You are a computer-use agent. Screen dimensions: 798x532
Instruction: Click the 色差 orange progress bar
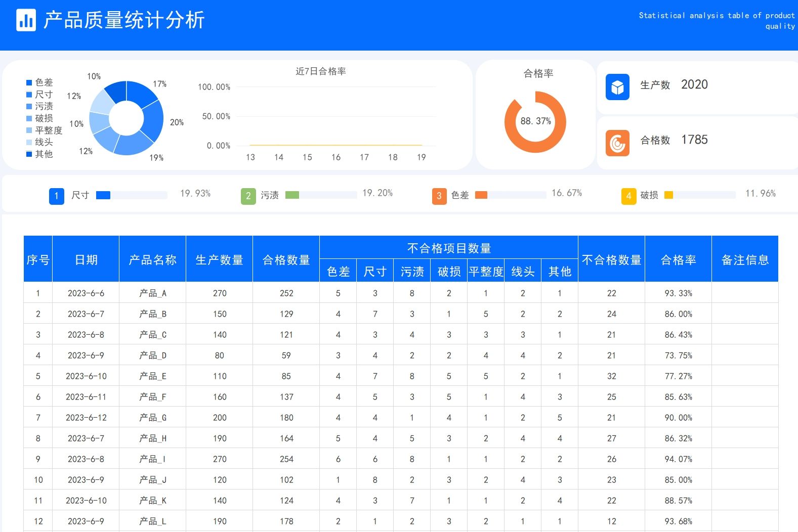[x=511, y=195]
